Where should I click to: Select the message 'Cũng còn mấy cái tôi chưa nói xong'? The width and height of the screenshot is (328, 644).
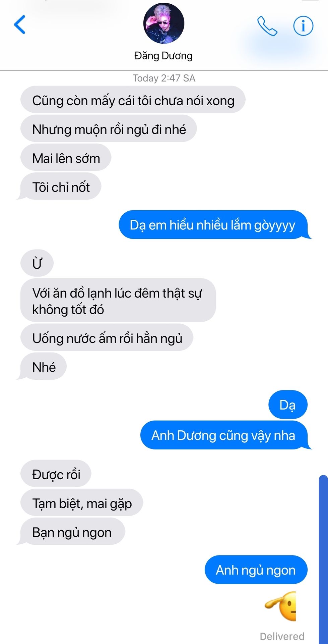pos(133,100)
